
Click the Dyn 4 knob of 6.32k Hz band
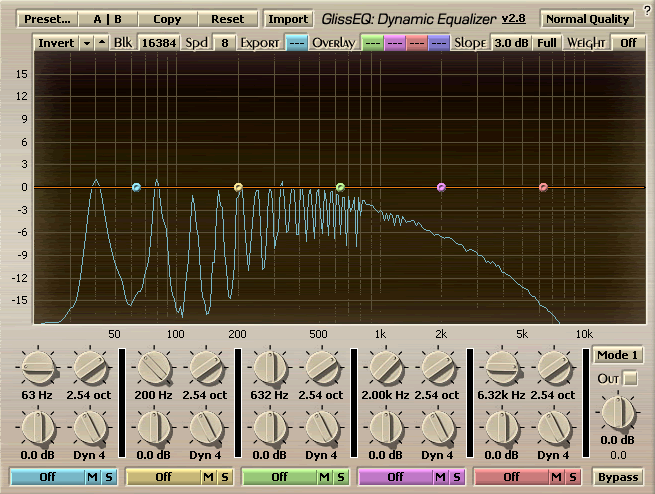[554, 428]
